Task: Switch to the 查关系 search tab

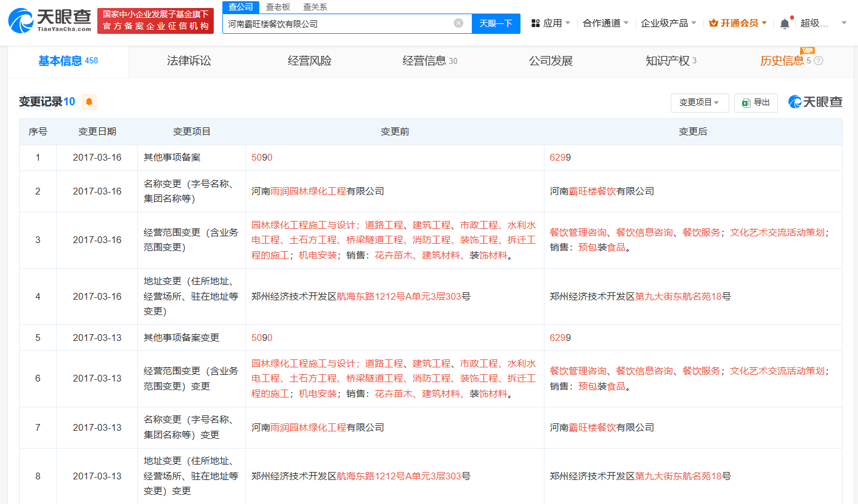Action: coord(315,7)
